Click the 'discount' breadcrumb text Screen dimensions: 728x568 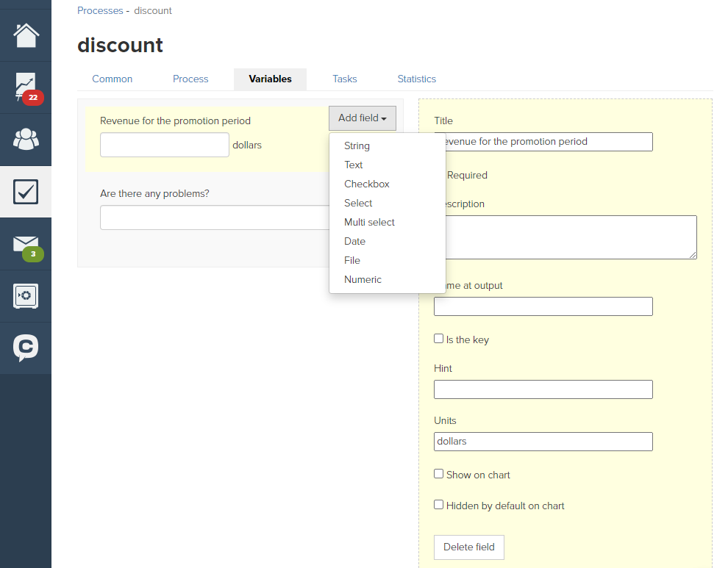(x=153, y=11)
